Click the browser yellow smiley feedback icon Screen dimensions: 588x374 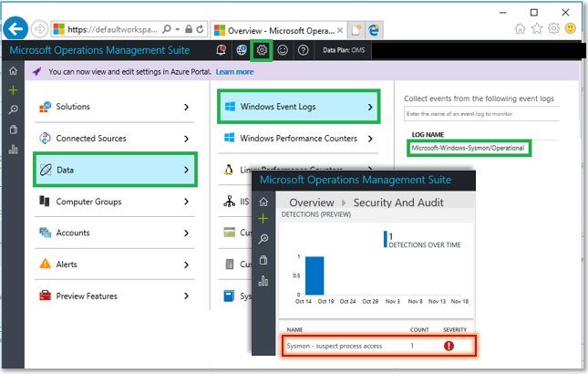(x=570, y=28)
